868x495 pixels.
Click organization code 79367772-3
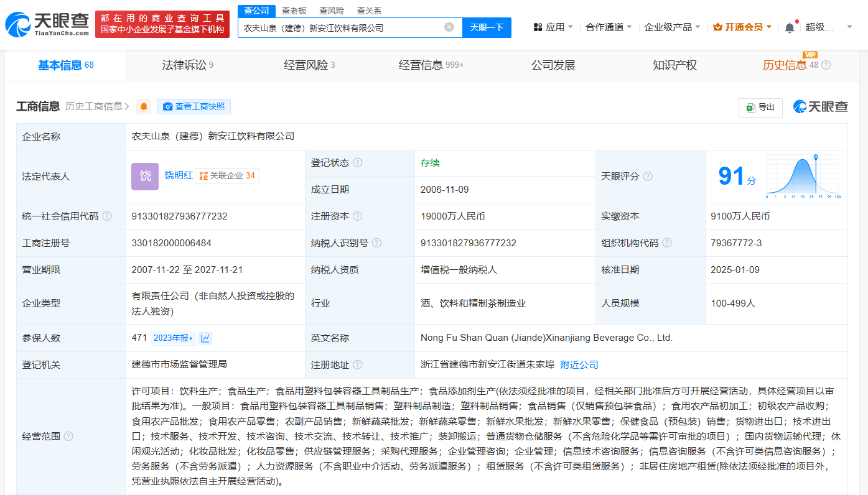click(736, 243)
